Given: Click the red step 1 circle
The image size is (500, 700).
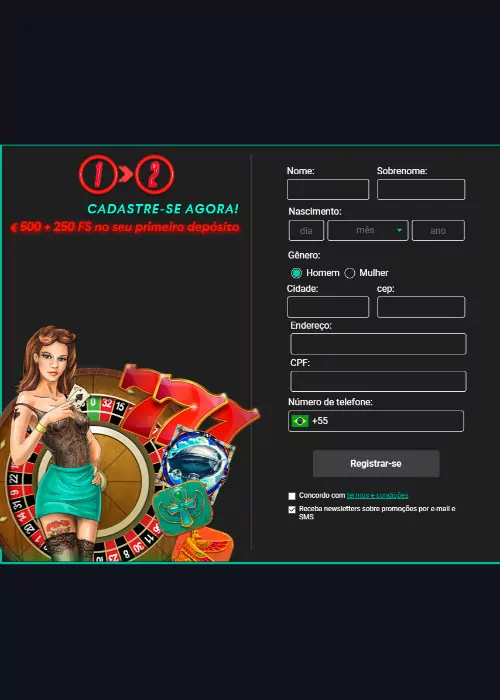Looking at the screenshot, I should pyautogui.click(x=98, y=175).
